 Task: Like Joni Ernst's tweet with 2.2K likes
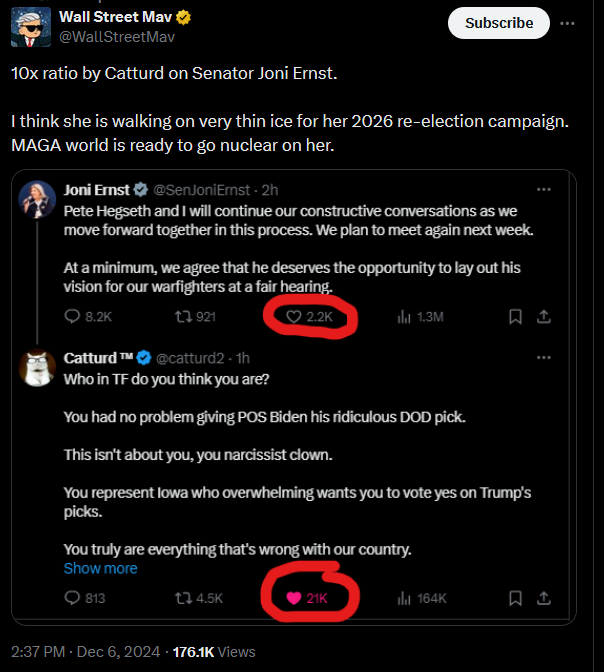294,317
